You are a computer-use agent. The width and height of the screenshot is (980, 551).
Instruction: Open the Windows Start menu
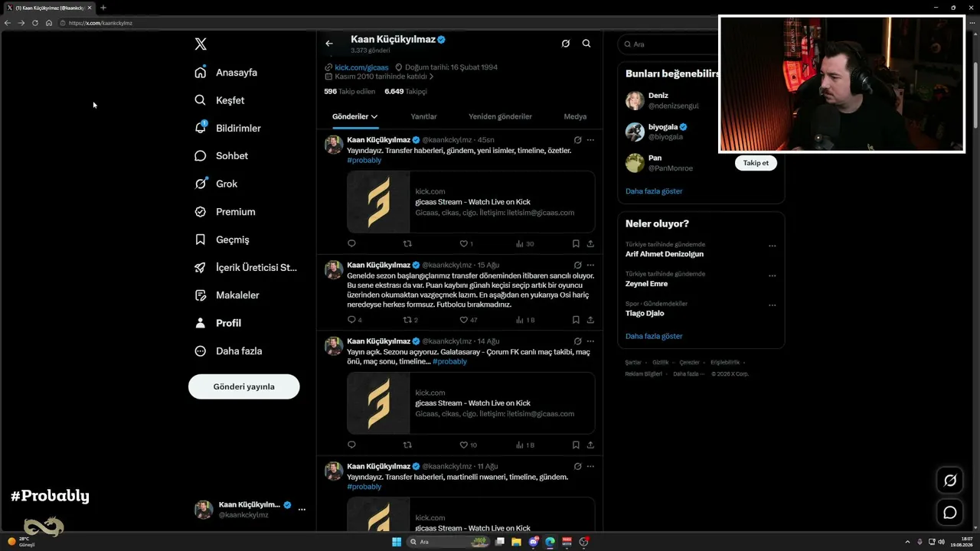click(397, 542)
